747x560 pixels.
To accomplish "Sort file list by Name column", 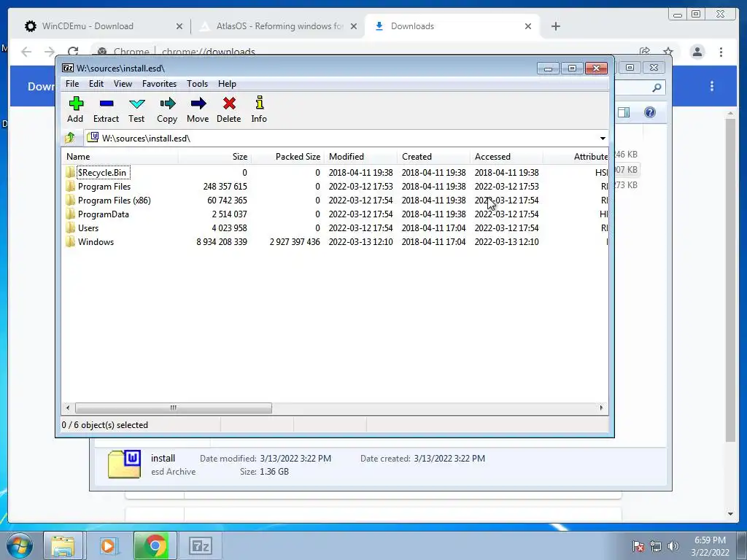I will tap(120, 156).
